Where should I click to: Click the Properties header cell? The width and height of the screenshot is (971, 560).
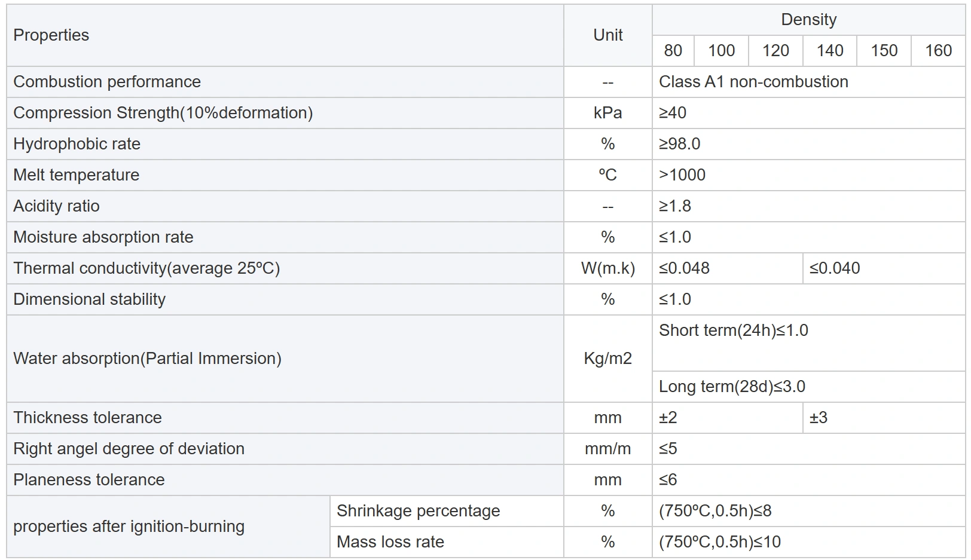(x=51, y=35)
